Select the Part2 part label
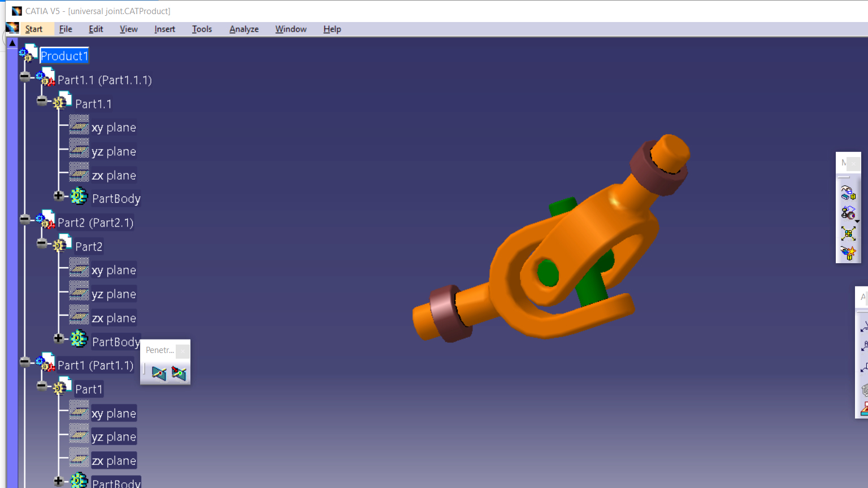The image size is (868, 488). coord(89,247)
